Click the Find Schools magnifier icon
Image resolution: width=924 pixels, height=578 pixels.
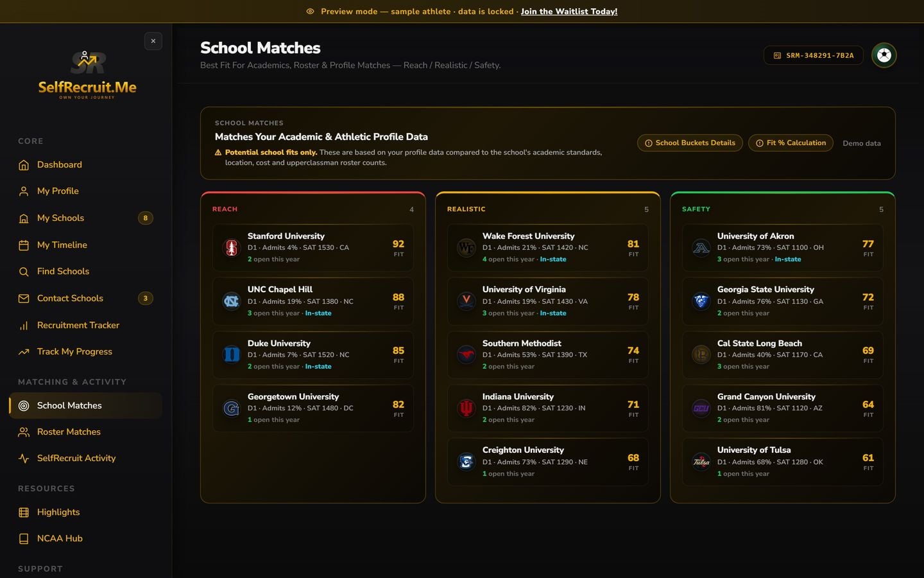(24, 272)
